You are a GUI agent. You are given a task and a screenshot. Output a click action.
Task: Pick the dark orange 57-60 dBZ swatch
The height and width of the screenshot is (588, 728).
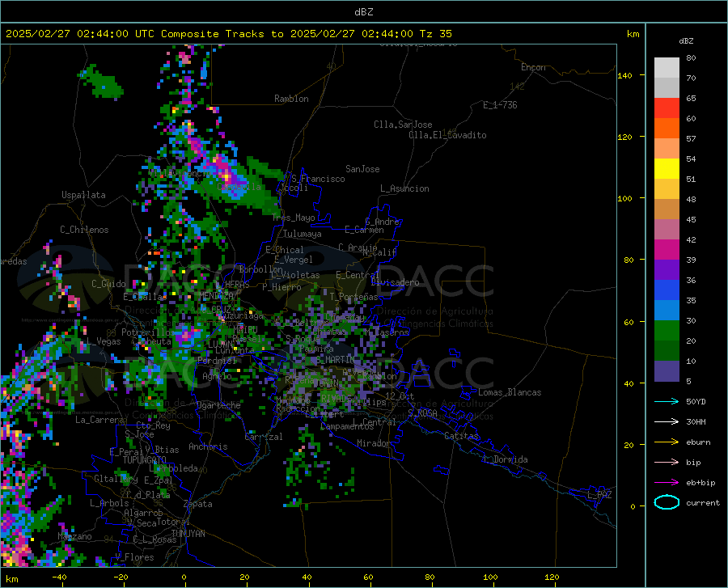coord(667,129)
